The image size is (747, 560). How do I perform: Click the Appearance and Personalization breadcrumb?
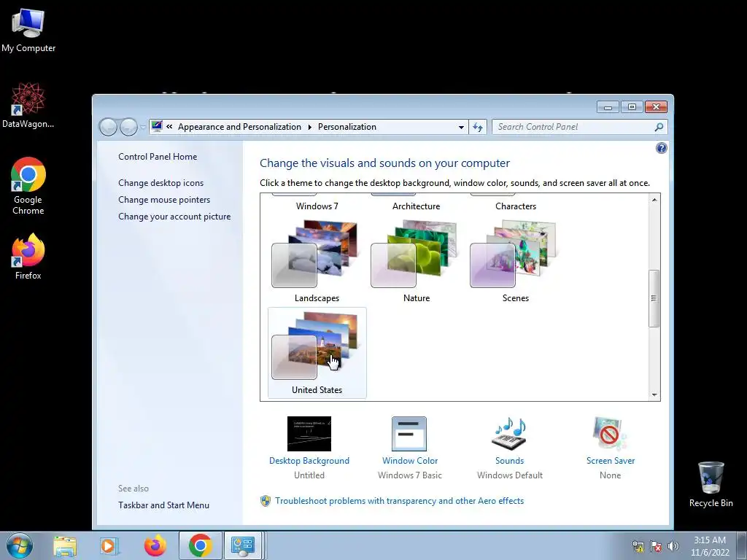tap(239, 127)
